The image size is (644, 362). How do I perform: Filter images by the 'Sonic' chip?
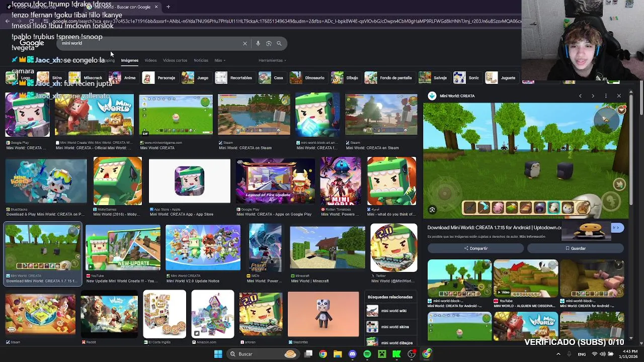point(467,78)
